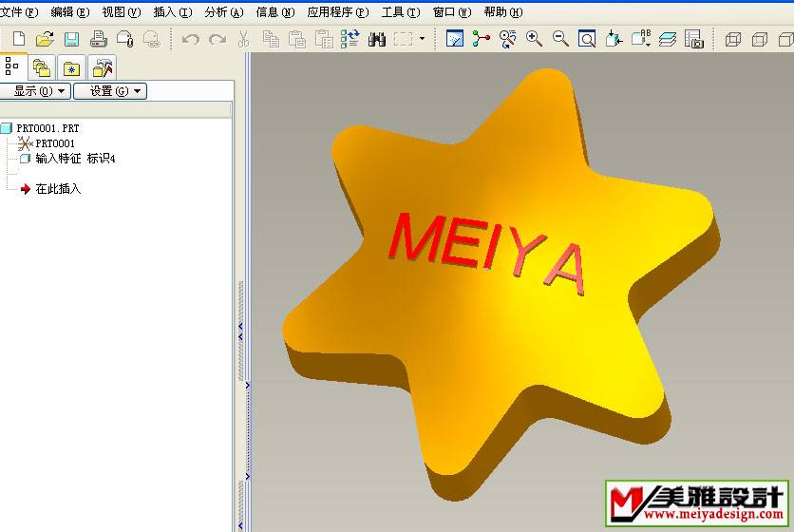The image size is (794, 532).
Task: Click the Copy icon in the toolbar
Action: [x=271, y=39]
